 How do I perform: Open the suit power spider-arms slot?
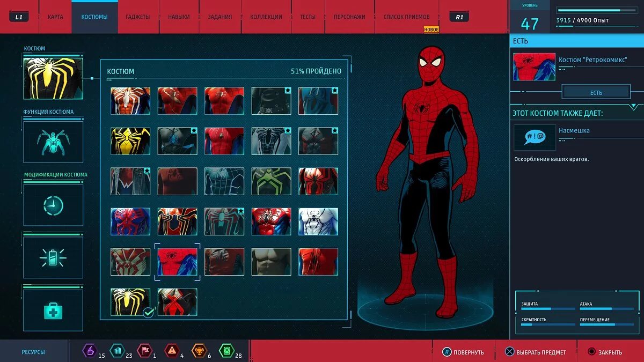53,142
